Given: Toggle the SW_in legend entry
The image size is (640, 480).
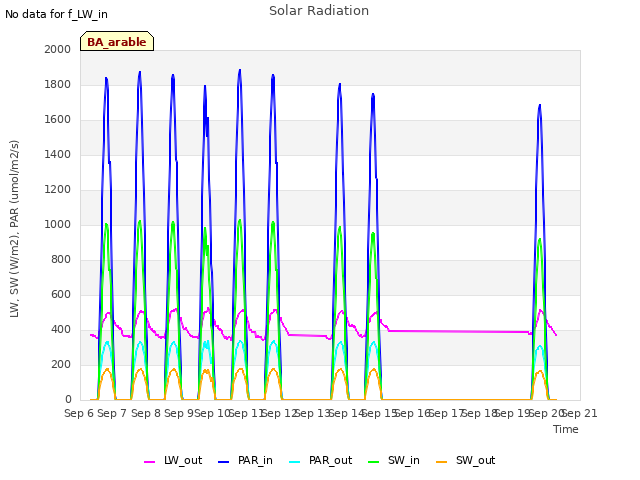Looking at the screenshot, I should (x=394, y=460).
